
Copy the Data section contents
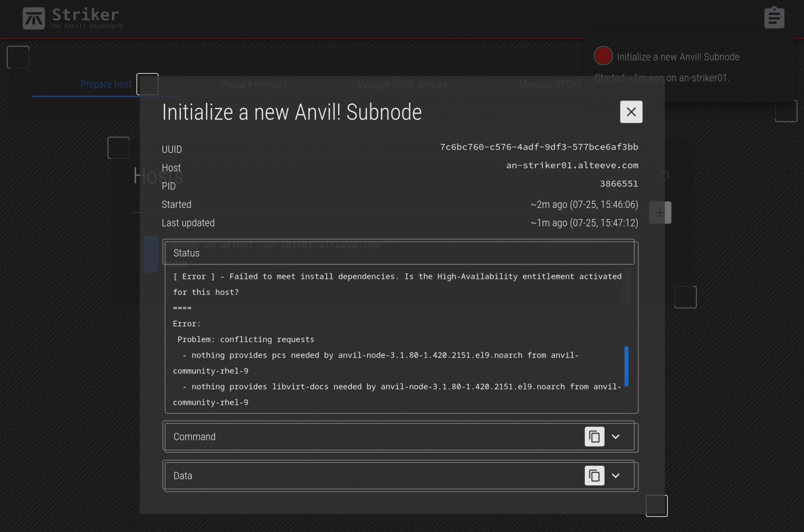[x=594, y=475]
